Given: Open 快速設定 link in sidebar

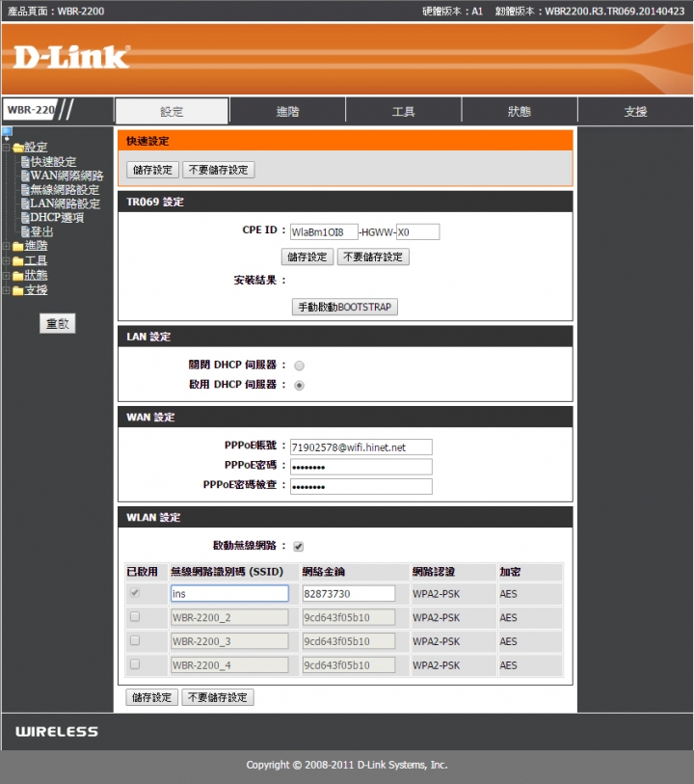Looking at the screenshot, I should click(53, 161).
